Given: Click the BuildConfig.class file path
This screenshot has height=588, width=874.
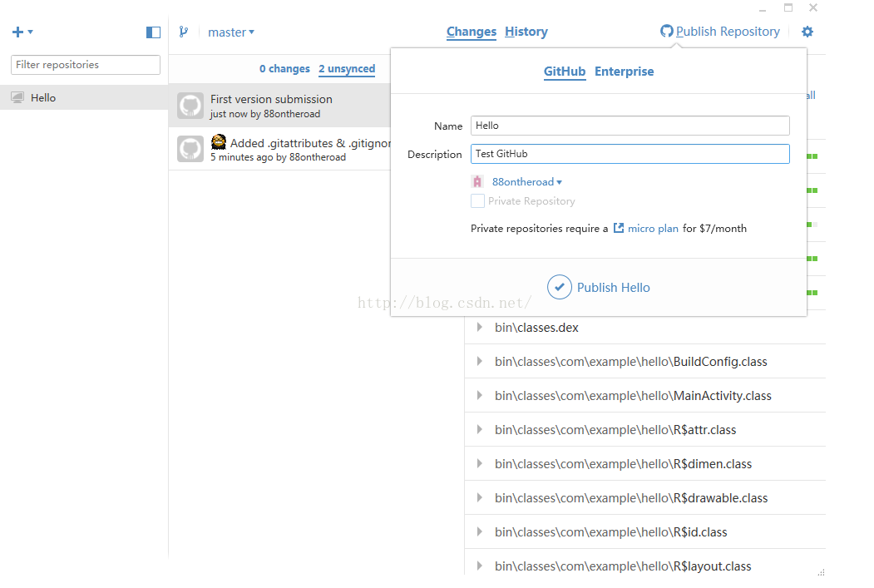Looking at the screenshot, I should tap(630, 362).
